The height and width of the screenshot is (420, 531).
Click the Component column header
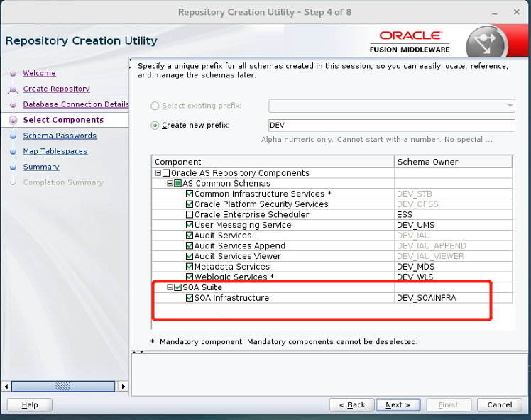coord(273,162)
